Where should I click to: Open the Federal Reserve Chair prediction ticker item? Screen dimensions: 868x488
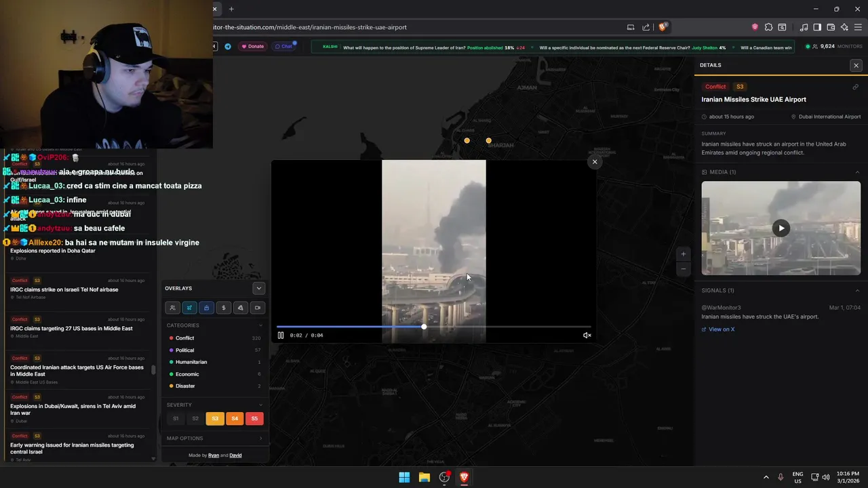tap(633, 47)
